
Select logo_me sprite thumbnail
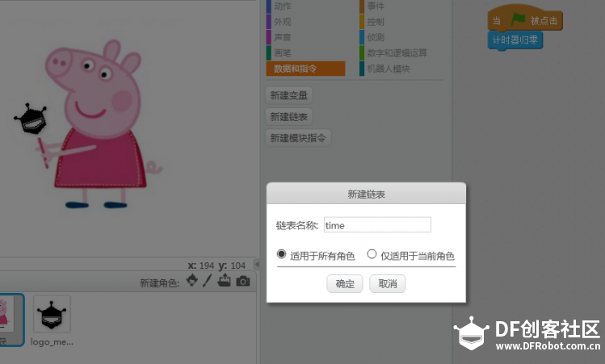click(52, 314)
